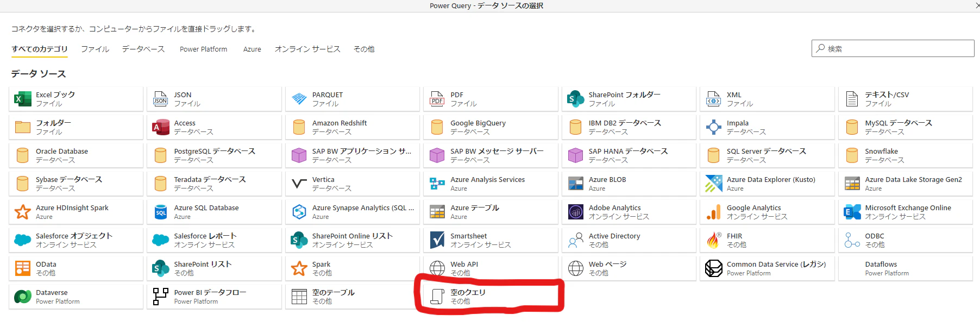Open the 空のクエリ icon
Screen dimensions: 980x327
point(437,297)
